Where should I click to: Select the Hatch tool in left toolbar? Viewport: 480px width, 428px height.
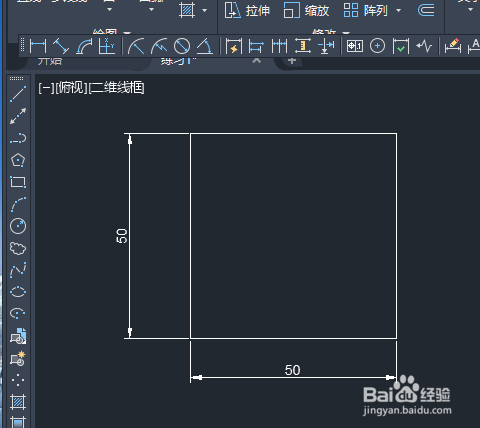click(x=18, y=402)
